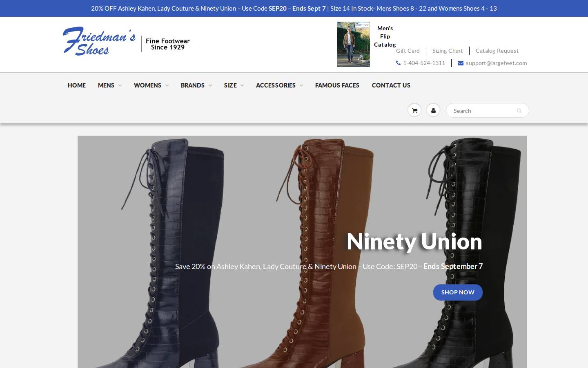The height and width of the screenshot is (368, 588).
Task: Expand the SIZE dropdown arrow
Action: pyautogui.click(x=242, y=85)
